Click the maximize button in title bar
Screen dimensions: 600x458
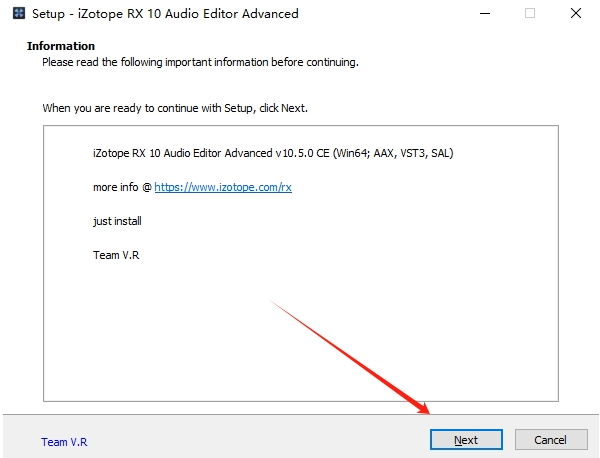pos(530,14)
